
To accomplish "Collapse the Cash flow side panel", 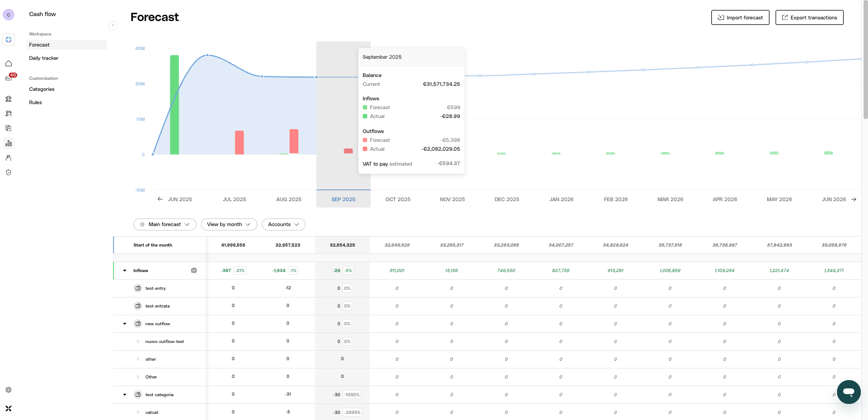I will pyautogui.click(x=113, y=25).
